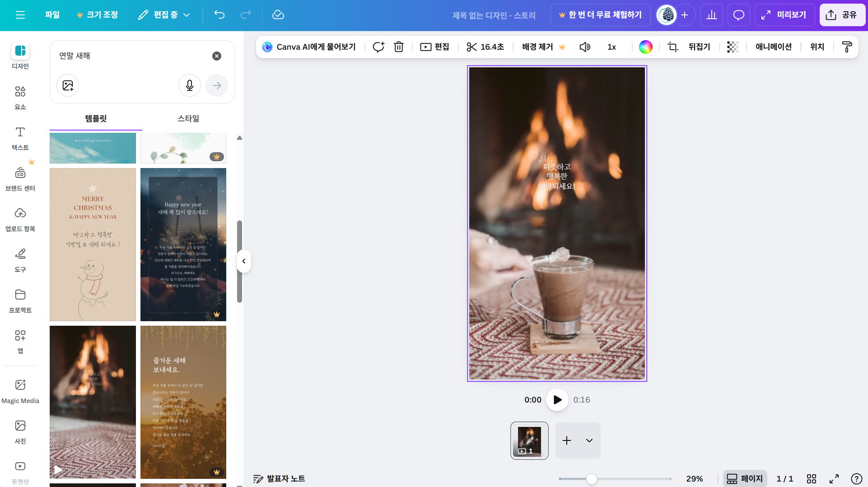Click the volume speaker icon

(x=585, y=47)
